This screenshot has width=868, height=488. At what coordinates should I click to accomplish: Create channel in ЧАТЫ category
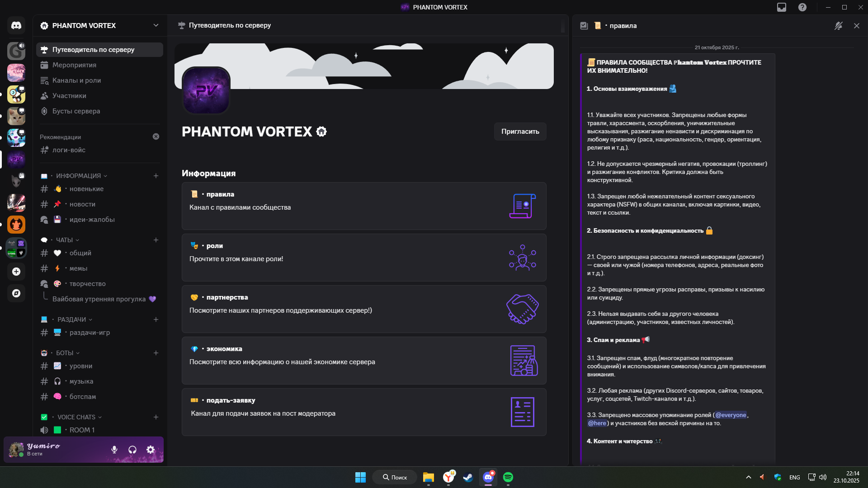point(156,240)
